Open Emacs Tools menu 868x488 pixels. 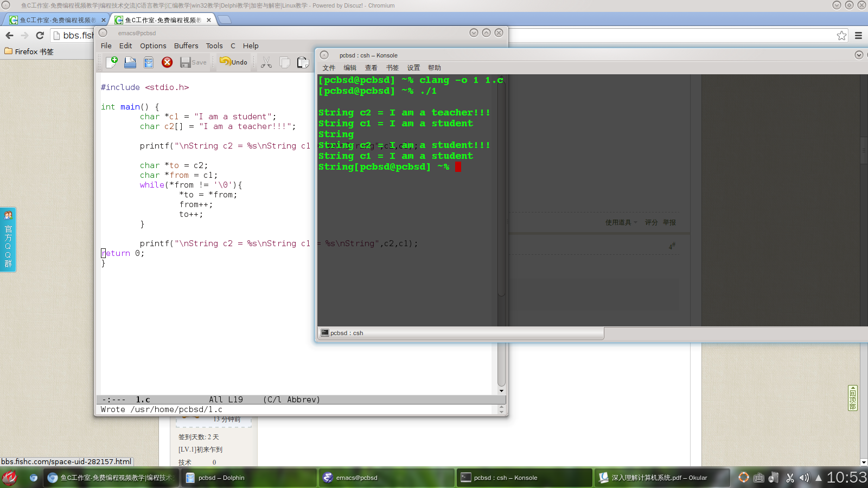click(x=214, y=46)
